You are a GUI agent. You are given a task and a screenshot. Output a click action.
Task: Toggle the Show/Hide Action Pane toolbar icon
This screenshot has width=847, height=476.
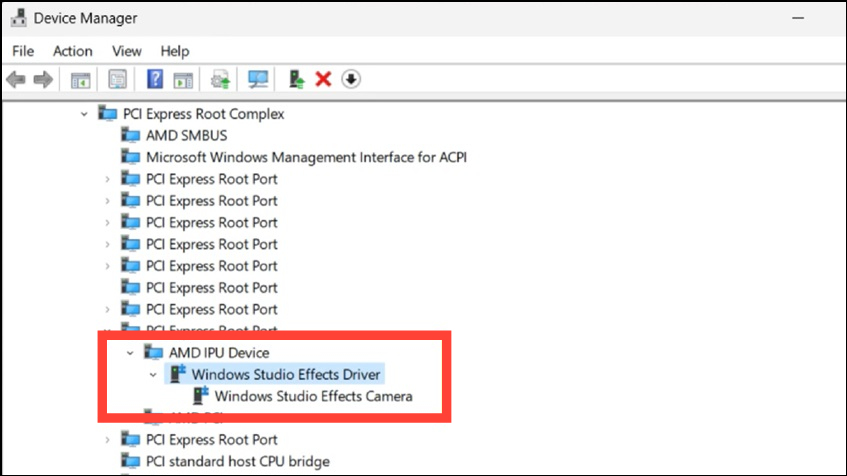[x=183, y=81]
